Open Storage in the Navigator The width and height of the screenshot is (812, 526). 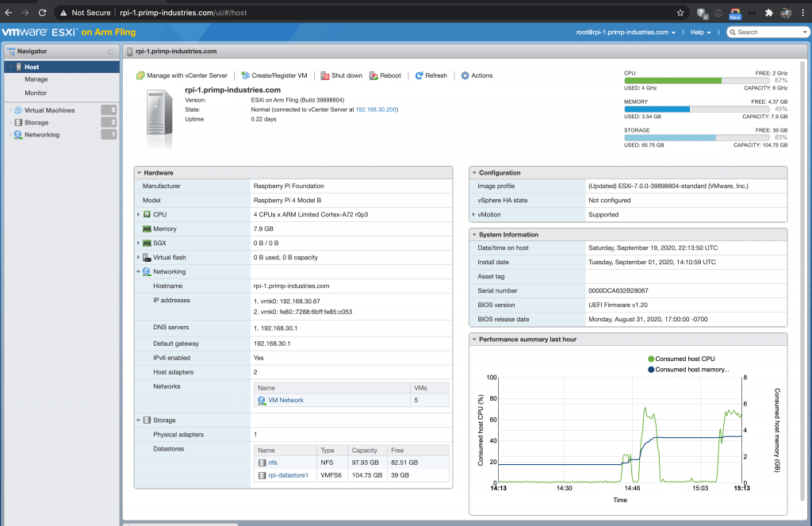tap(36, 123)
